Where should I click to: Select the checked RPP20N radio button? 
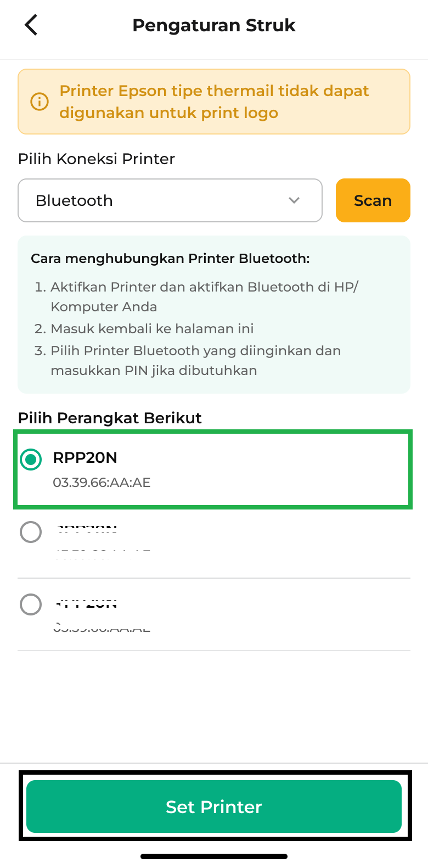(x=31, y=460)
